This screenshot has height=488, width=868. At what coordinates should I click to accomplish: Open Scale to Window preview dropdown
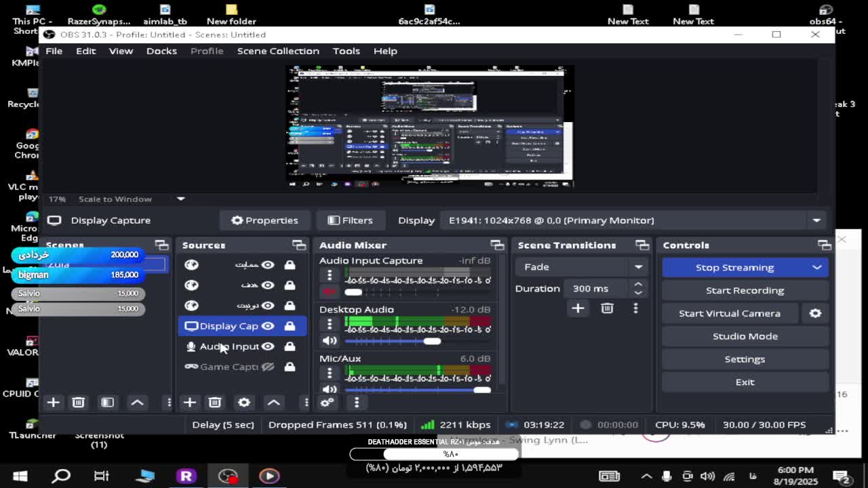180,199
